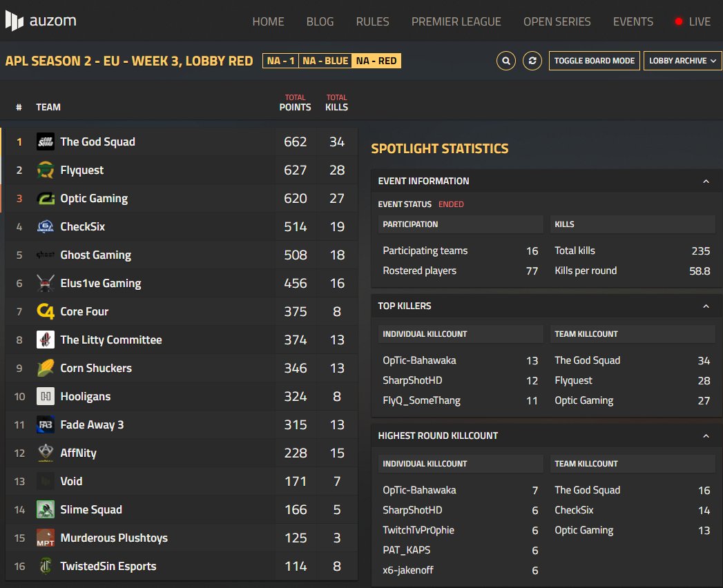Click The God Squad team logo
Image resolution: width=723 pixels, height=588 pixels.
45,141
